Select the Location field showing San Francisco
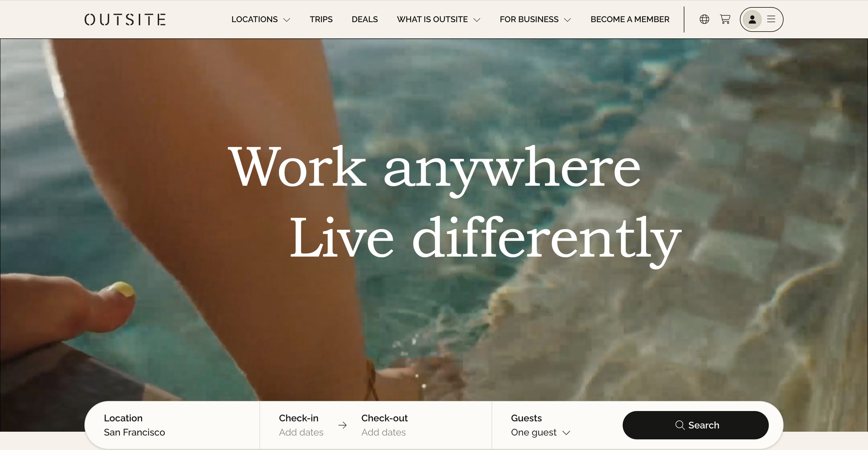 coord(172,425)
